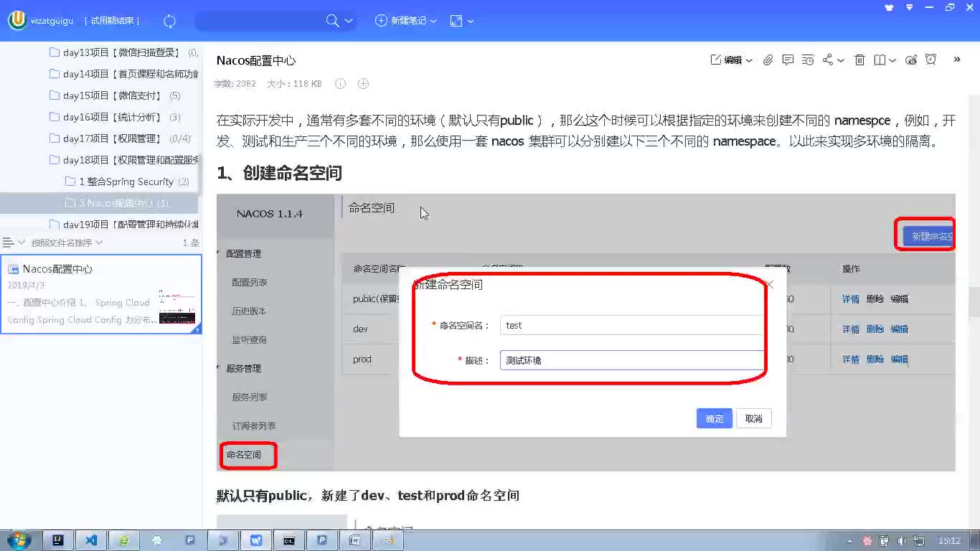Share to Weibo icon
This screenshot has height=551, width=980.
tap(911, 60)
